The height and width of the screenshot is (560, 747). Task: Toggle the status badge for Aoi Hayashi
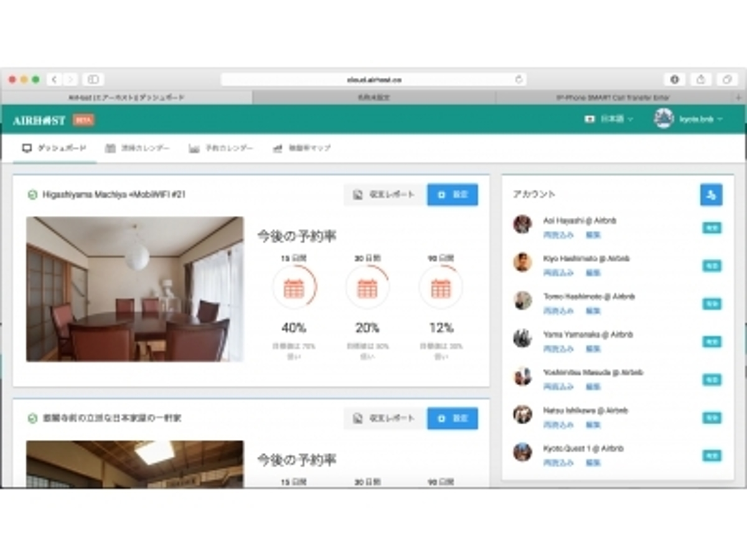(x=712, y=228)
